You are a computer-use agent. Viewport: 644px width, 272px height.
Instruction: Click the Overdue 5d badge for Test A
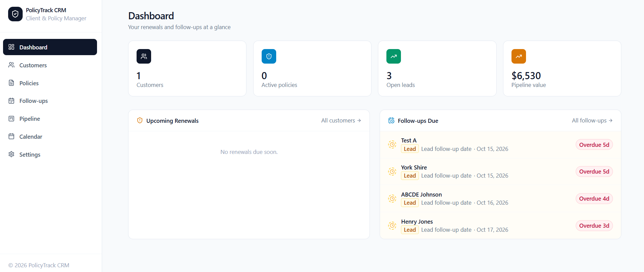point(594,144)
